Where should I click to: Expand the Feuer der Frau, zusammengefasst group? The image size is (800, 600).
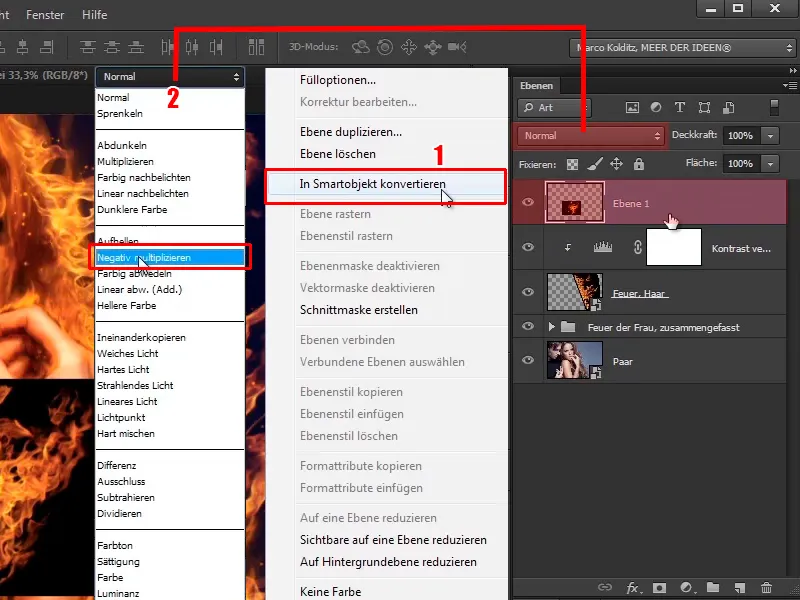coord(552,327)
